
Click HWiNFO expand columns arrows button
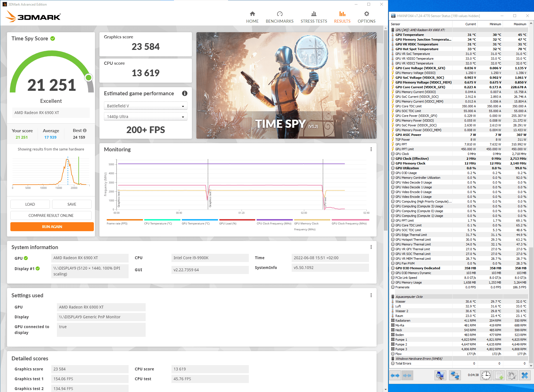pos(395,375)
